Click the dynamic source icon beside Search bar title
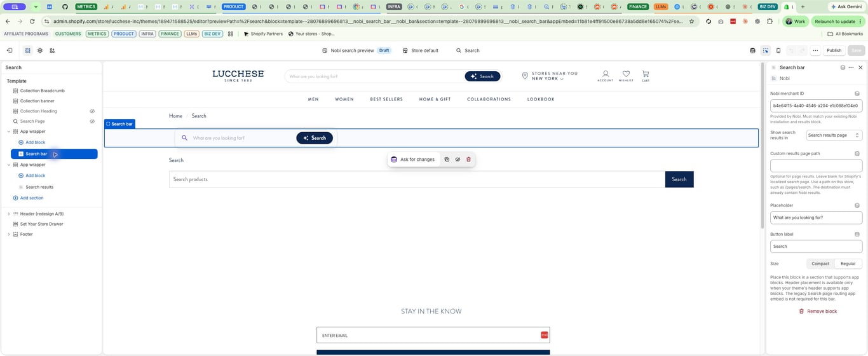 (843, 67)
